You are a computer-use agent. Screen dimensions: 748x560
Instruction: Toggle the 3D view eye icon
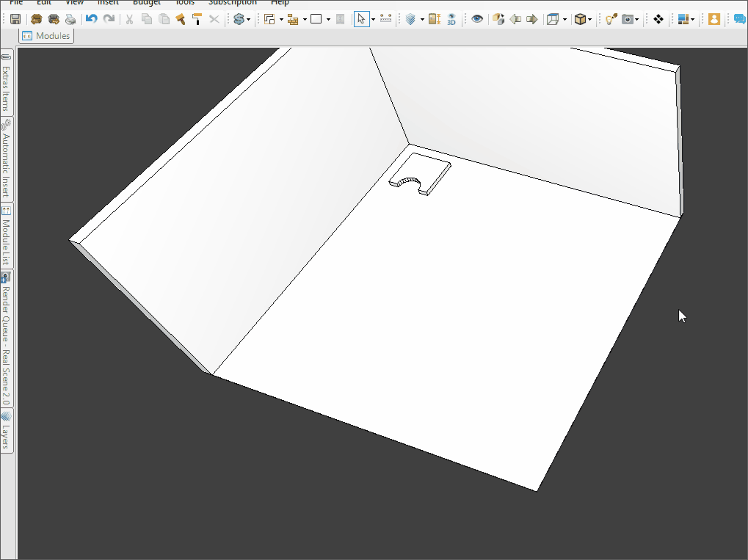(451, 19)
